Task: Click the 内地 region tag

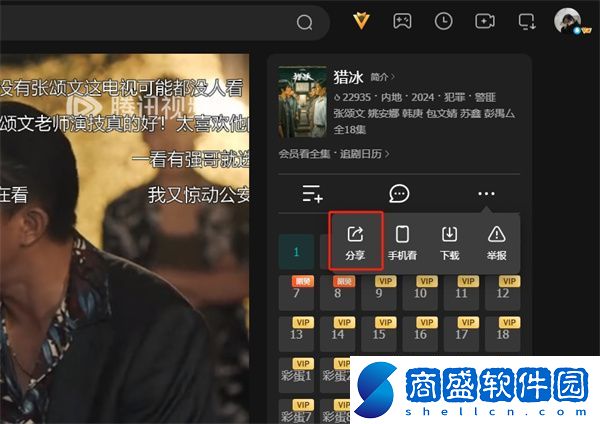Action: pyautogui.click(x=391, y=98)
